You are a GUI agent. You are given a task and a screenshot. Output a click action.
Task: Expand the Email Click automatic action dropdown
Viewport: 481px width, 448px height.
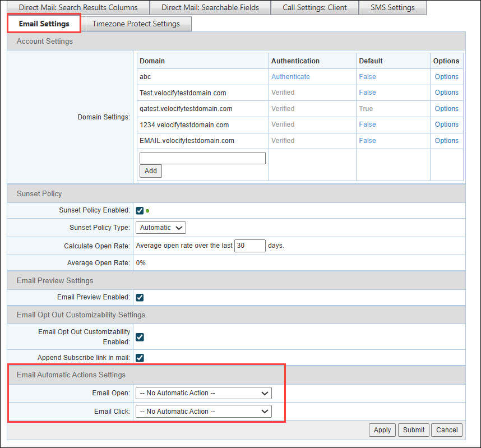[203, 412]
